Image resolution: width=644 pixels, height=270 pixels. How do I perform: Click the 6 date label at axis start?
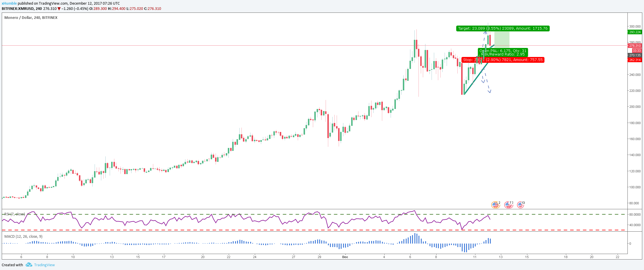(21, 257)
